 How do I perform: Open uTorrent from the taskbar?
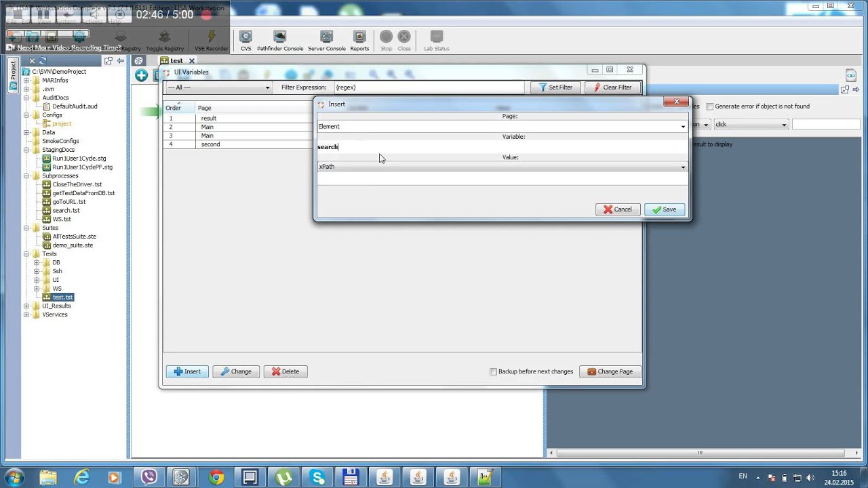tap(284, 477)
